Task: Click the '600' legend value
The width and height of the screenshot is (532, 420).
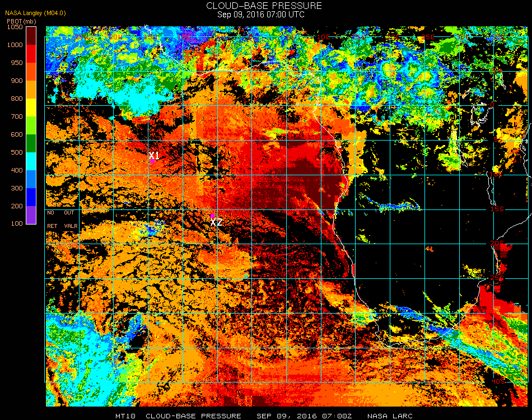Action: tap(17, 135)
